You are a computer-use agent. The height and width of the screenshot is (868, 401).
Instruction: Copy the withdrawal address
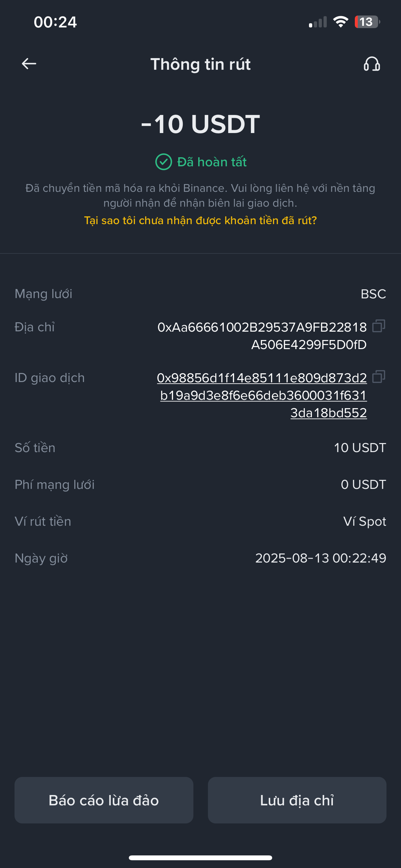tap(378, 326)
